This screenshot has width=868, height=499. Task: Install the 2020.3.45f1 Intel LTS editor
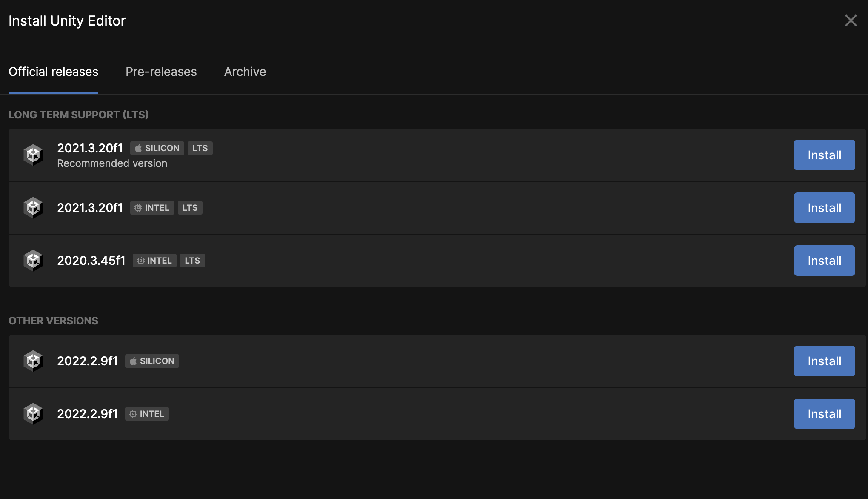click(825, 261)
